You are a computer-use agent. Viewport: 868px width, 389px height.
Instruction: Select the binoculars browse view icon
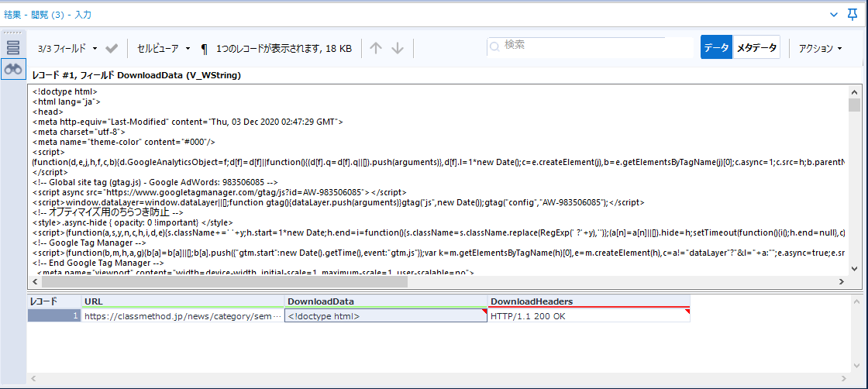(x=13, y=69)
